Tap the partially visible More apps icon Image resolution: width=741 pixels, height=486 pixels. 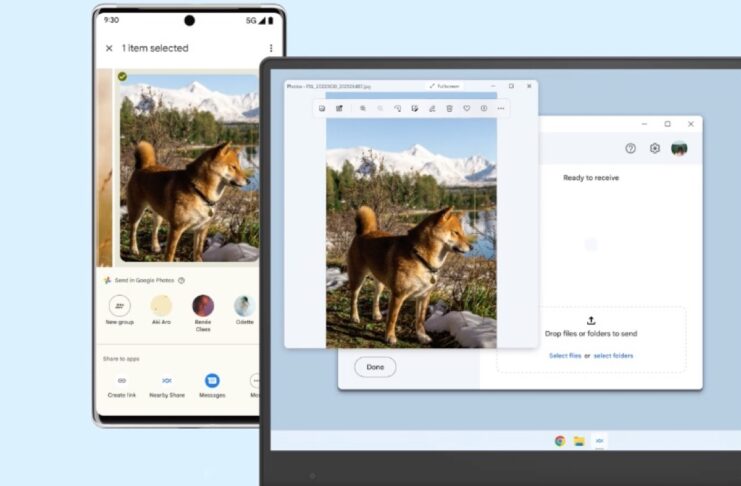pos(255,381)
